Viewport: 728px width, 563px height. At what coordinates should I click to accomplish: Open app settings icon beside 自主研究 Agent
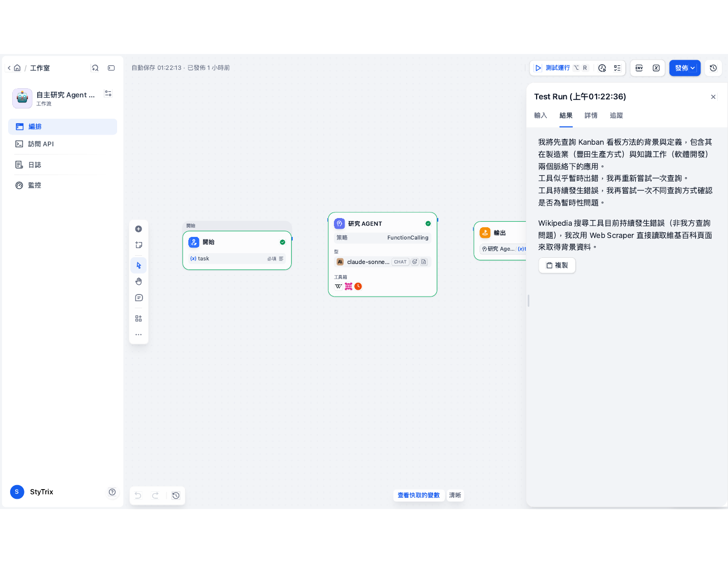pos(108,94)
